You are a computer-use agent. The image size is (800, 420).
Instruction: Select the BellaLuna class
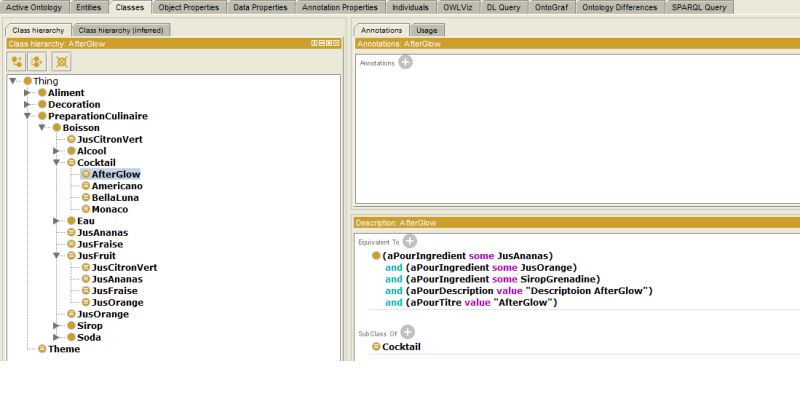(115, 198)
